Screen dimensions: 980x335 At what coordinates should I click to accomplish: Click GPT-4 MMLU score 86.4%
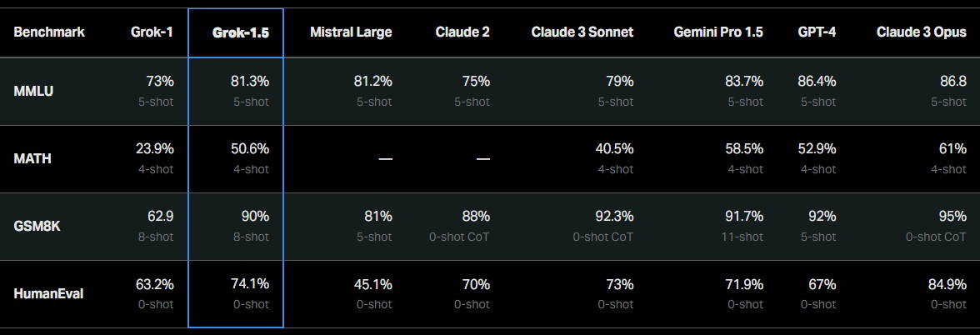click(817, 82)
